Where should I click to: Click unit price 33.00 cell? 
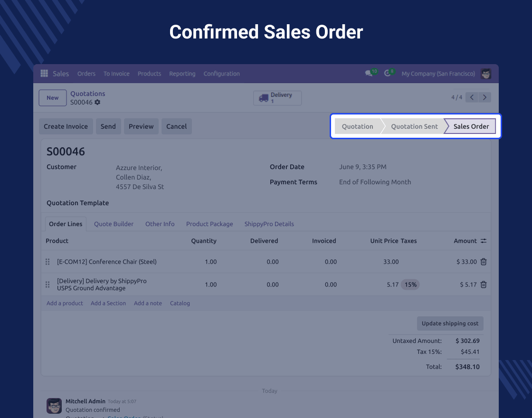[391, 262]
